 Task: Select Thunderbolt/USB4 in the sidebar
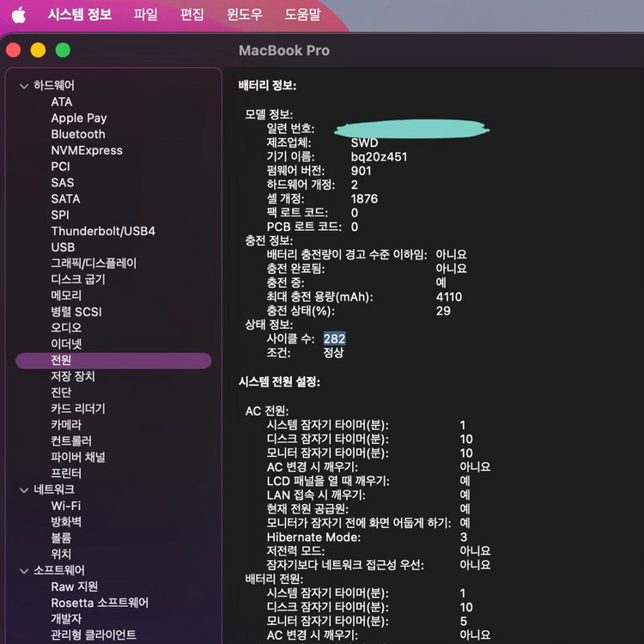click(x=103, y=231)
